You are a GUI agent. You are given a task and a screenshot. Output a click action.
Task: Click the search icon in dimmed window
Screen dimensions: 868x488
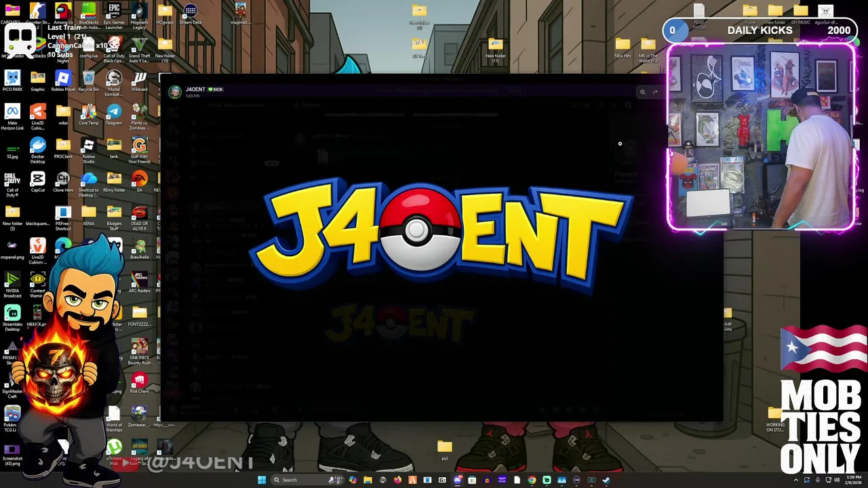pyautogui.click(x=642, y=92)
